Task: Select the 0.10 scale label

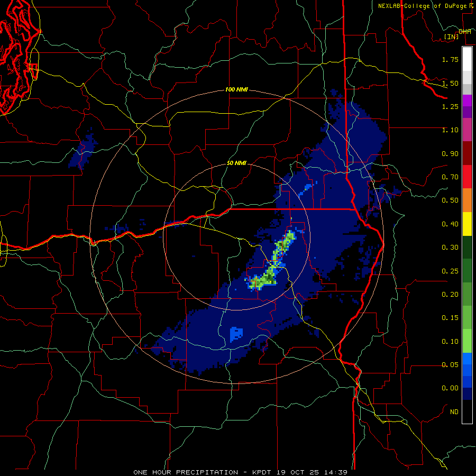Action: (450, 342)
